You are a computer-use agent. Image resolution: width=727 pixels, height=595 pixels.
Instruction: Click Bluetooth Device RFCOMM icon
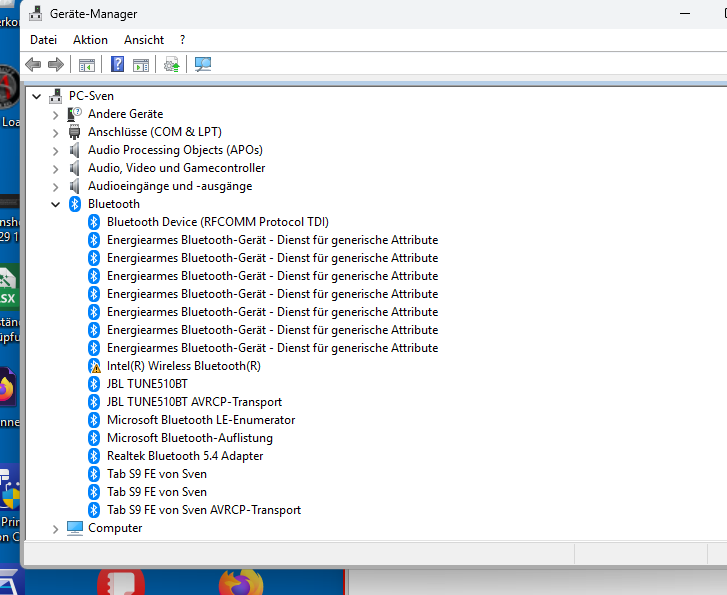click(x=94, y=222)
